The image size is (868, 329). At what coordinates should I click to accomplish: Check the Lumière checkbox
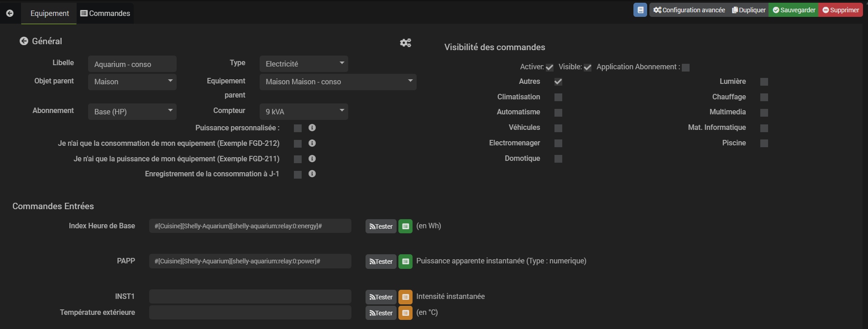click(x=764, y=82)
